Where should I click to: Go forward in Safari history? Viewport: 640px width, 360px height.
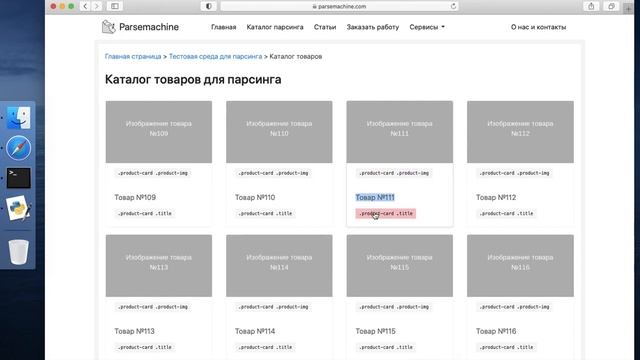pos(97,6)
